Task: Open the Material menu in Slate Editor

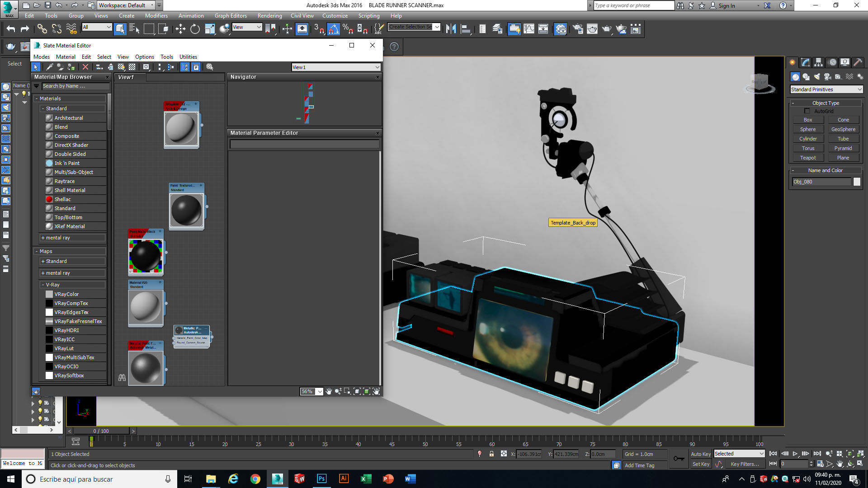Action: tap(66, 57)
